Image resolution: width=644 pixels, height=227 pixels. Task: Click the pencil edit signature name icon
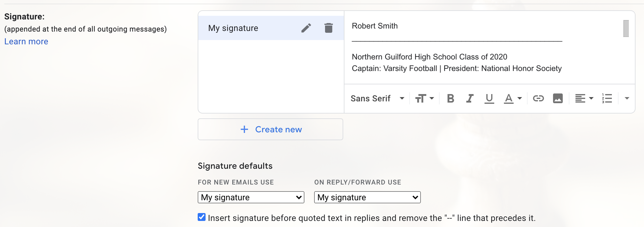306,28
